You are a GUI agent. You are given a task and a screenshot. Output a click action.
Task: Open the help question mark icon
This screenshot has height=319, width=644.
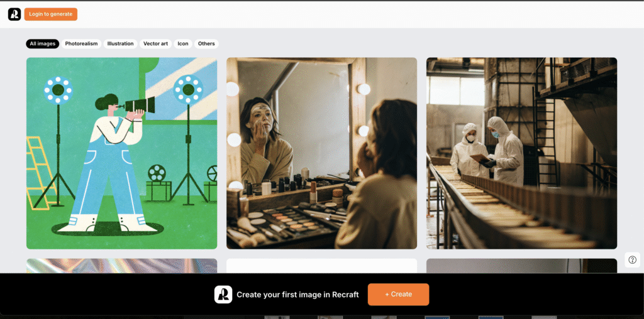633,260
